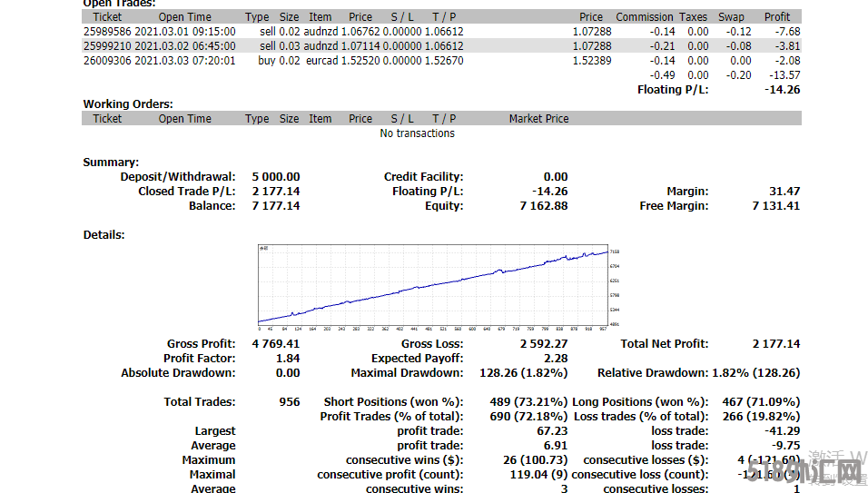Click the Working Orders section title
The width and height of the screenshot is (868, 493).
pos(128,104)
